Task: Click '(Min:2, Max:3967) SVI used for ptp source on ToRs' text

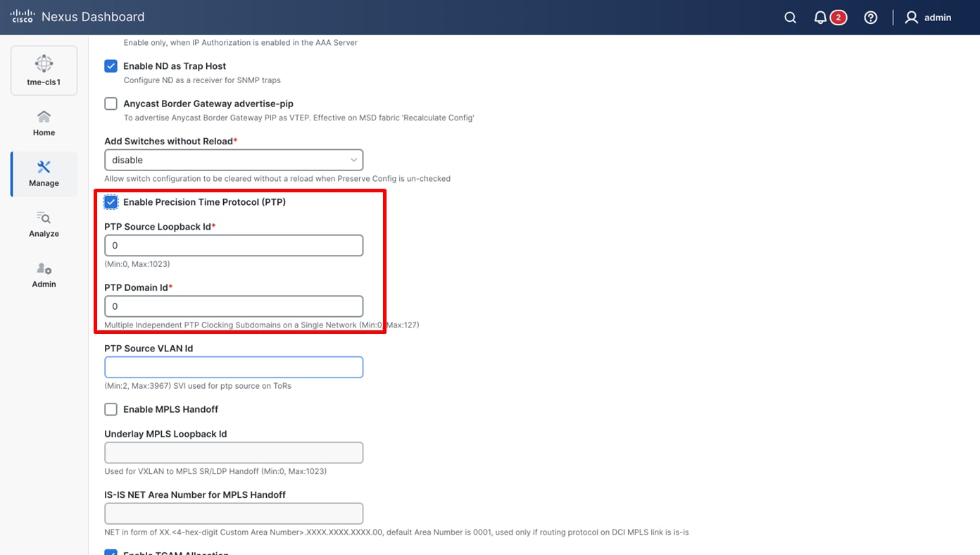Action: pyautogui.click(x=198, y=386)
